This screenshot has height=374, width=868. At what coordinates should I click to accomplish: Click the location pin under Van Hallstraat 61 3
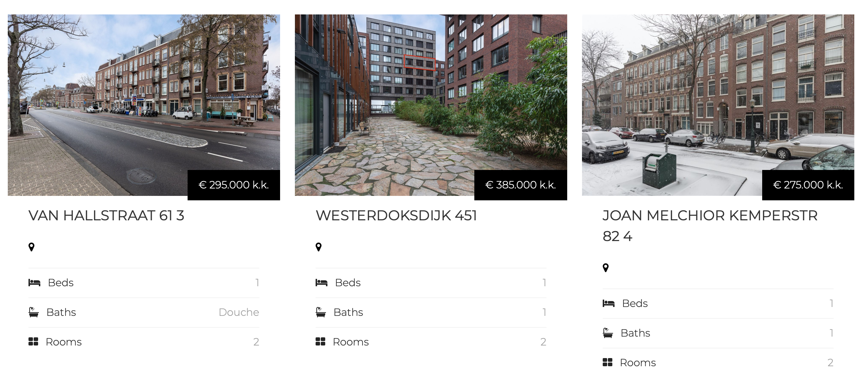coord(31,247)
